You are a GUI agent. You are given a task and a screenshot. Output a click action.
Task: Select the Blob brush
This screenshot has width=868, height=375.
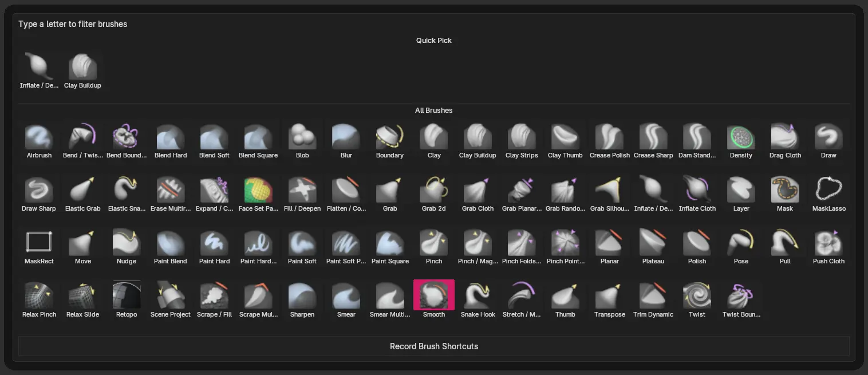click(302, 141)
